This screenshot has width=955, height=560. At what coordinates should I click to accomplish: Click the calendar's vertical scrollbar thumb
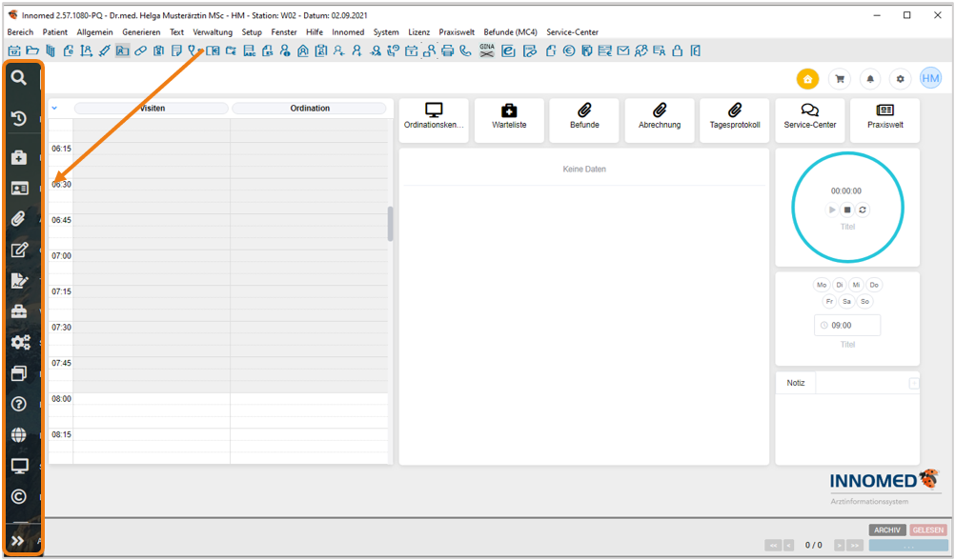[x=391, y=224]
